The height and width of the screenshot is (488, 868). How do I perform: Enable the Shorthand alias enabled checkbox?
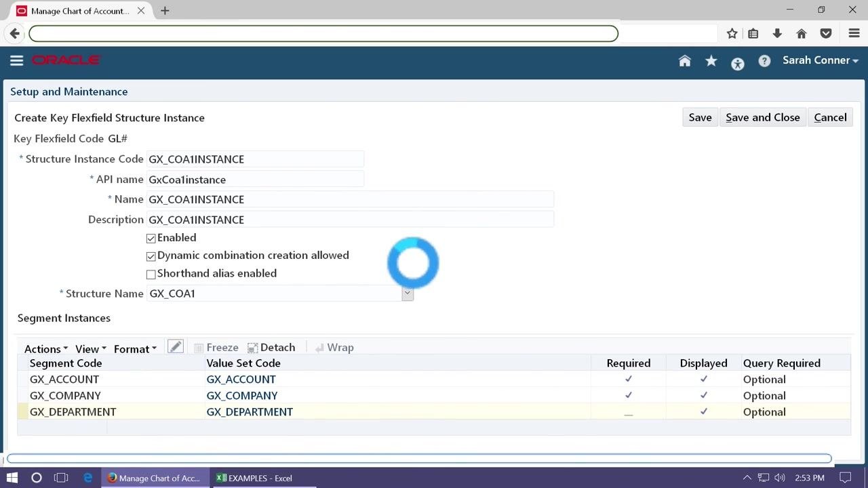pyautogui.click(x=151, y=274)
